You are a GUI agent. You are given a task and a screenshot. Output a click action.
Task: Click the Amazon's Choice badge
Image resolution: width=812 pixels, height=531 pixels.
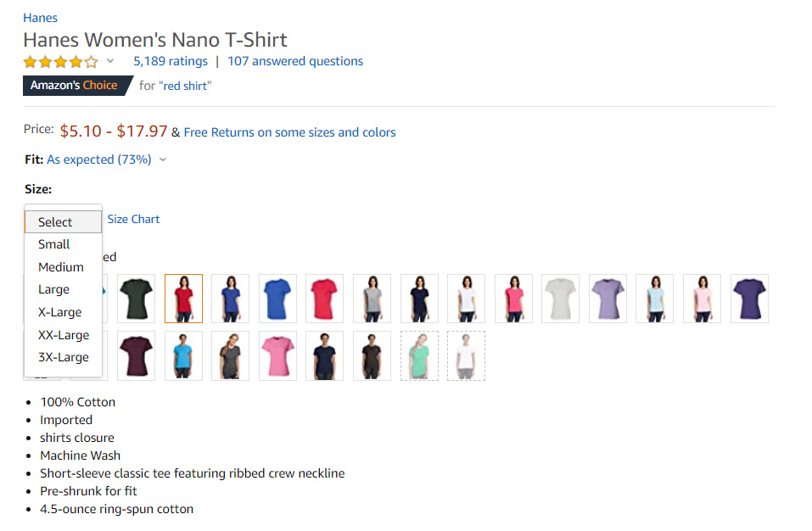point(76,86)
